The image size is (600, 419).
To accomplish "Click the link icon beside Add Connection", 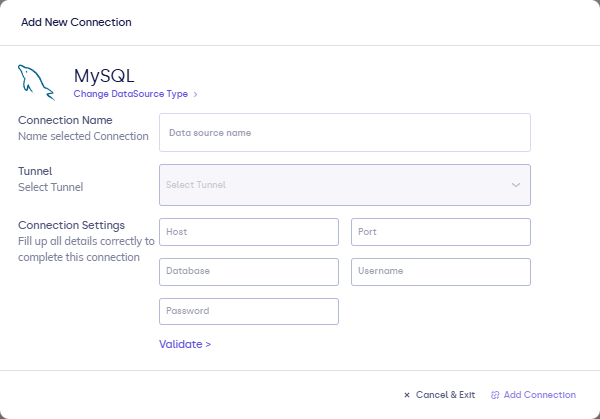I will pyautogui.click(x=495, y=395).
